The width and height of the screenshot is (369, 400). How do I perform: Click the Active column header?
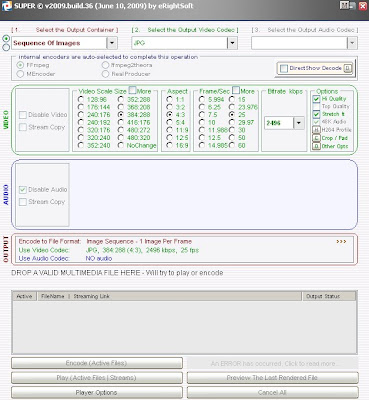pos(24,296)
